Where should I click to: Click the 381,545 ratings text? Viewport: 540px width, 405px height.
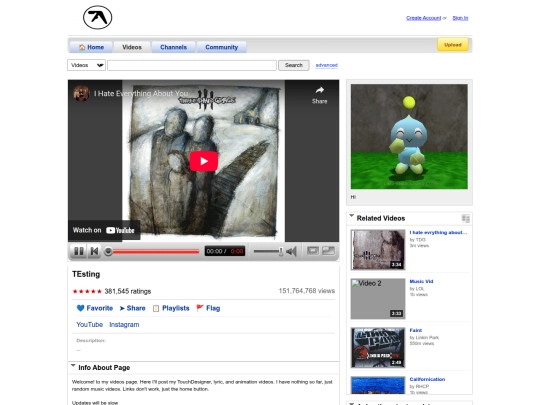(128, 291)
